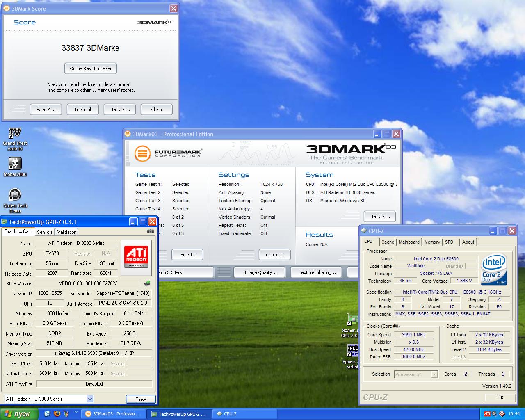
Task: Click the Select... tests button in 3DMark03
Action: click(x=187, y=255)
